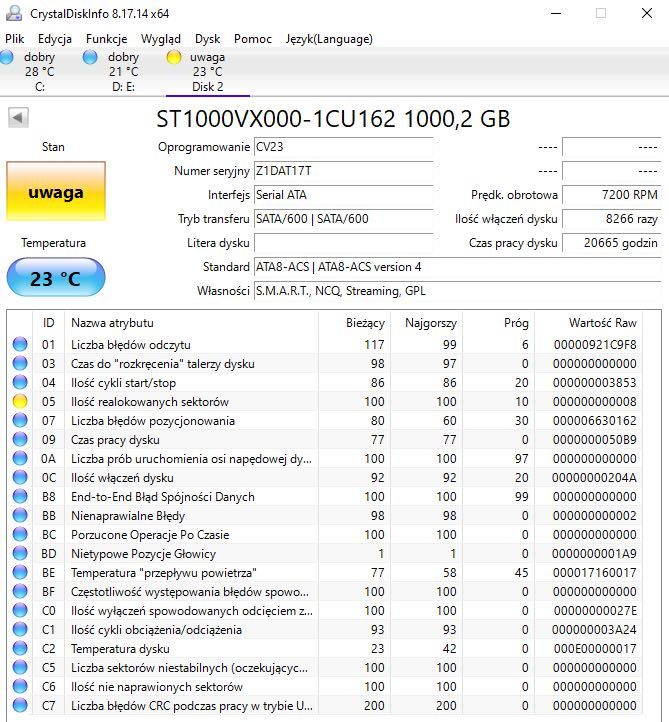Select disk C: blue status circle
Screen dimensions: 669x722
pos(6,57)
